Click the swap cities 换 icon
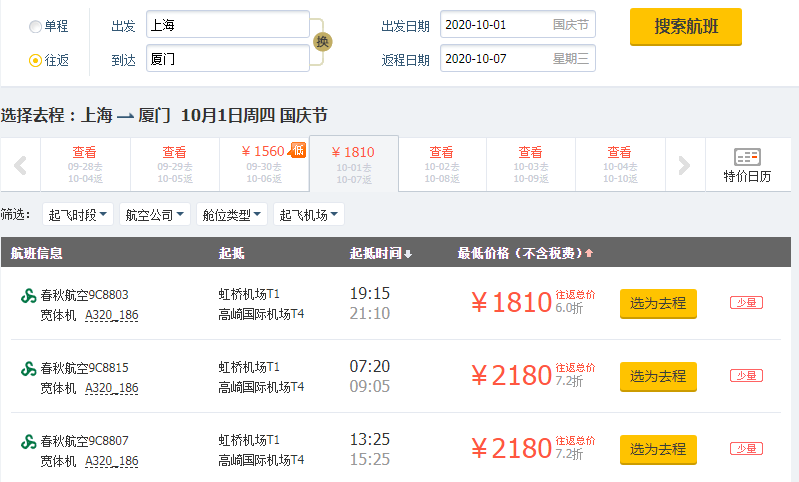 321,42
